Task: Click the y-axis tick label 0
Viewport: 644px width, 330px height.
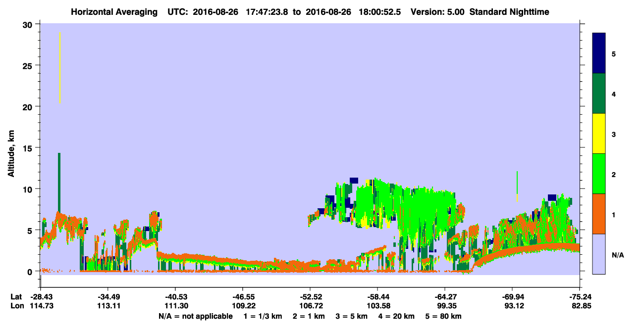Action: 31,271
